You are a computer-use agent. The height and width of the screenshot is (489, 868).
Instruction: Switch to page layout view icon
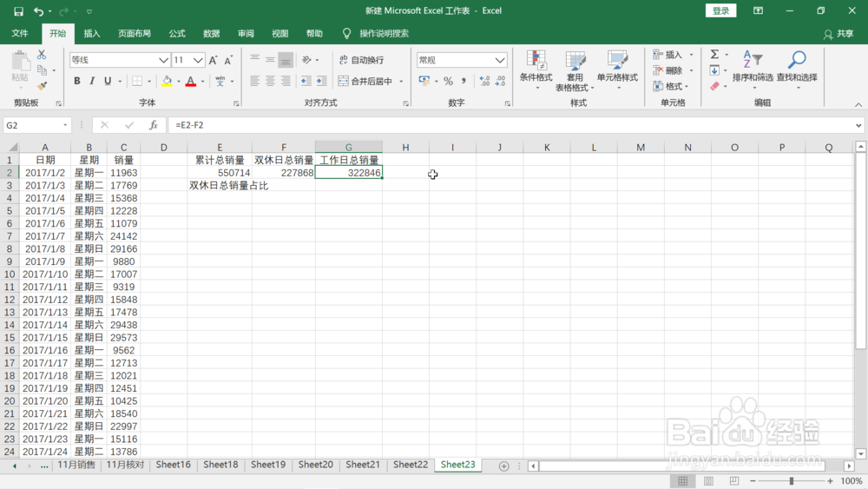pyautogui.click(x=708, y=480)
